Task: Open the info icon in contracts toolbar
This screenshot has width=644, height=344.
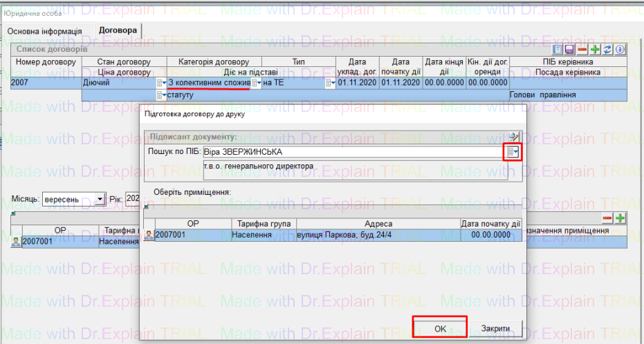Action: (x=620, y=50)
